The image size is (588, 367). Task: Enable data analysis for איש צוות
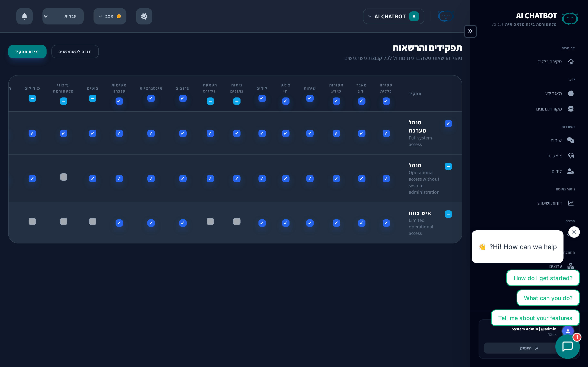[x=237, y=221]
